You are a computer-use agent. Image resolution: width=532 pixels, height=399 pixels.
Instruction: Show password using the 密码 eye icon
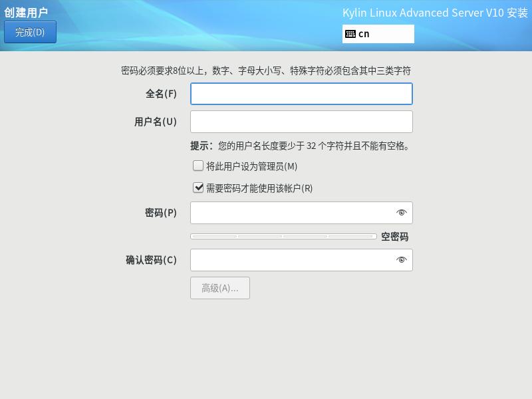tap(401, 212)
